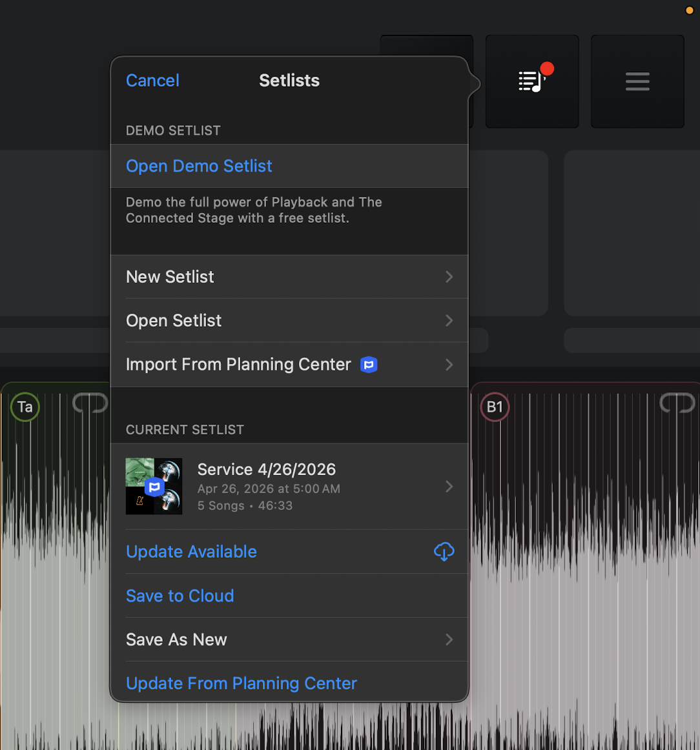This screenshot has height=750, width=700.
Task: Select the Ta section marker circle
Action: (x=25, y=407)
